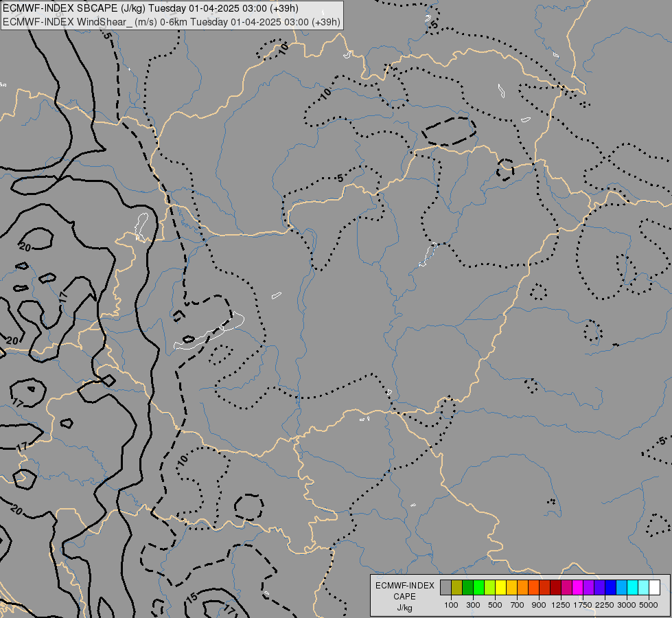
Task: Click the legend value 900
Action: 539,605
